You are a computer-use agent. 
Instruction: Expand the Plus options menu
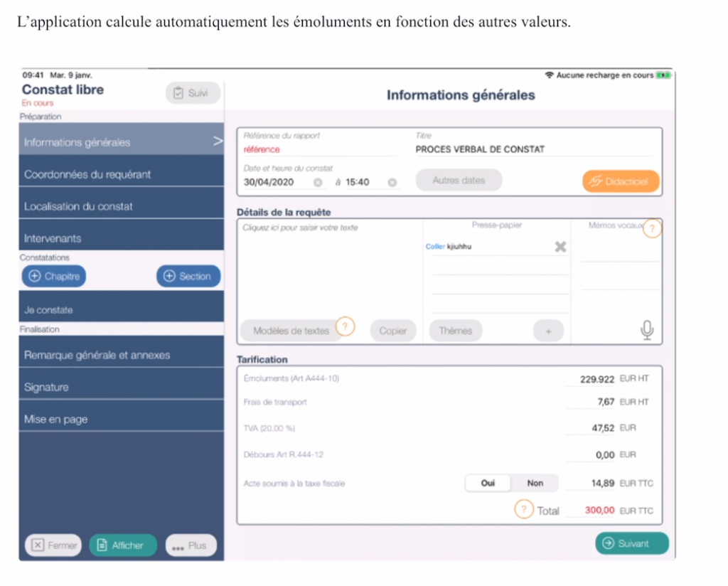point(191,545)
